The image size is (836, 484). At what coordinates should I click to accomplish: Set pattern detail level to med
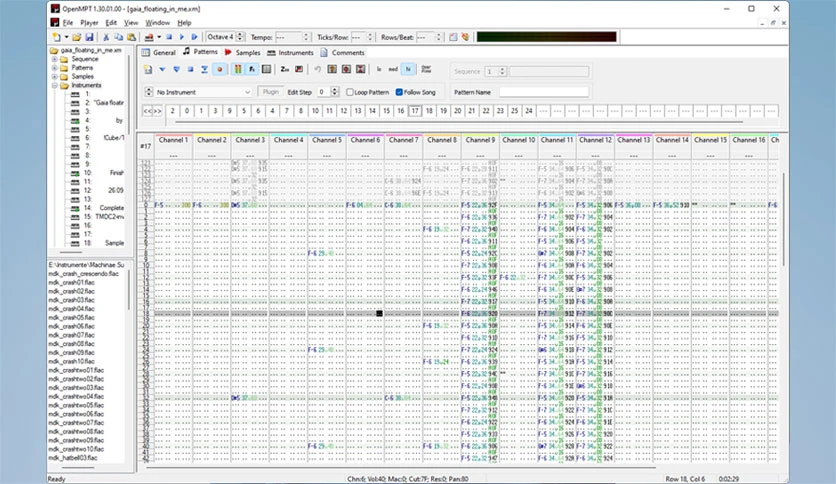coord(393,69)
